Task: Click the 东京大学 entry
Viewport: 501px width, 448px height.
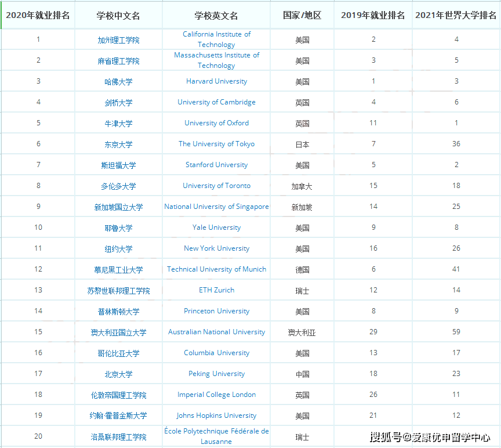Action: click(x=118, y=144)
